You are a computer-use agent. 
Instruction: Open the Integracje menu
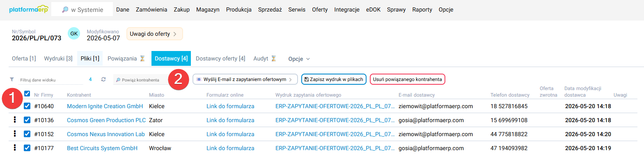tap(347, 9)
